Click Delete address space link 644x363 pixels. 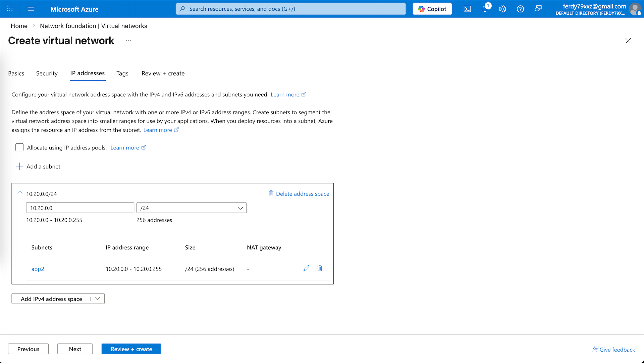(x=299, y=194)
